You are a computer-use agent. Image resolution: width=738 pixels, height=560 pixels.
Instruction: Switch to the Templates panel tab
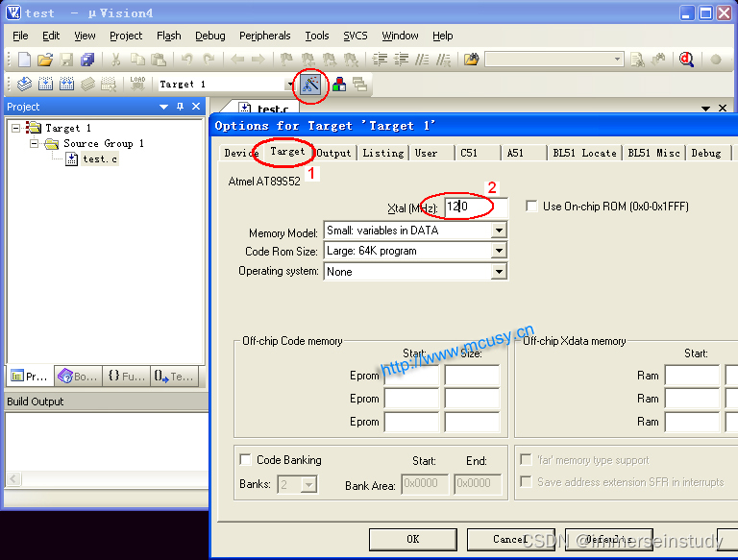[x=175, y=376]
